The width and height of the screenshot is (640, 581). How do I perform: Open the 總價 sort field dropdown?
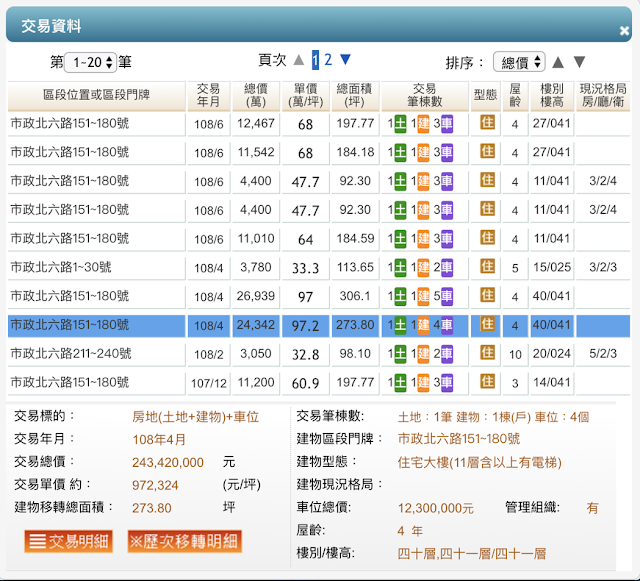point(519,62)
